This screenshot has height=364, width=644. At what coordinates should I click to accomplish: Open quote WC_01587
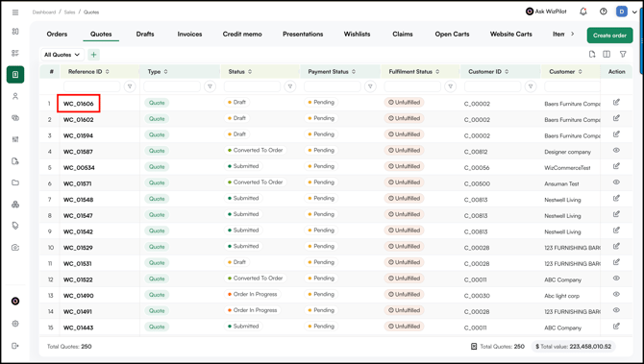[x=78, y=152]
